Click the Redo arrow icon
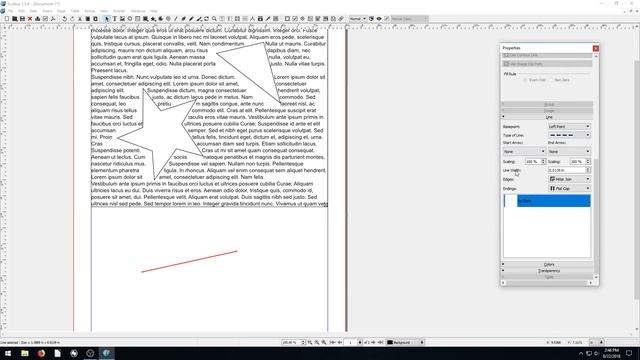 72,19
